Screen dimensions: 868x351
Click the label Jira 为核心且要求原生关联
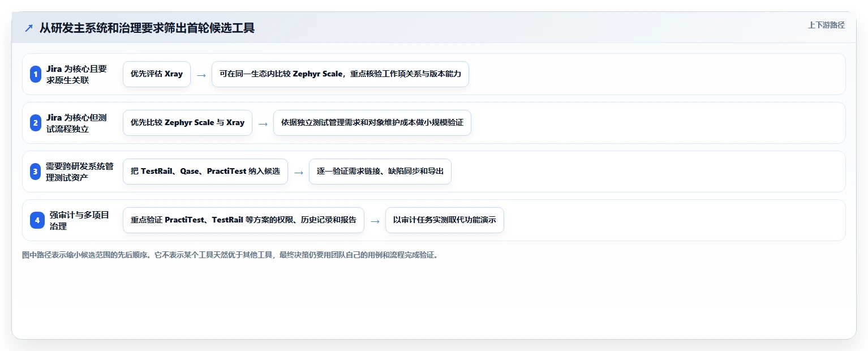pyautogui.click(x=76, y=74)
